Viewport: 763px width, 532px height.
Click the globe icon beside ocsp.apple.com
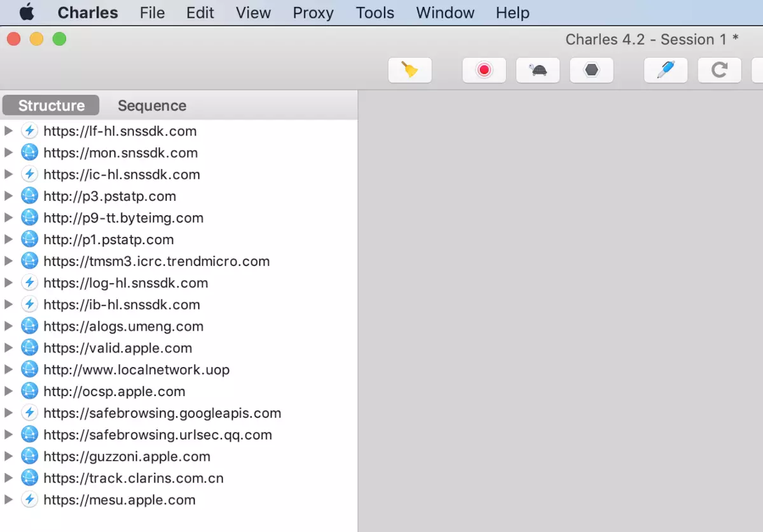29,392
